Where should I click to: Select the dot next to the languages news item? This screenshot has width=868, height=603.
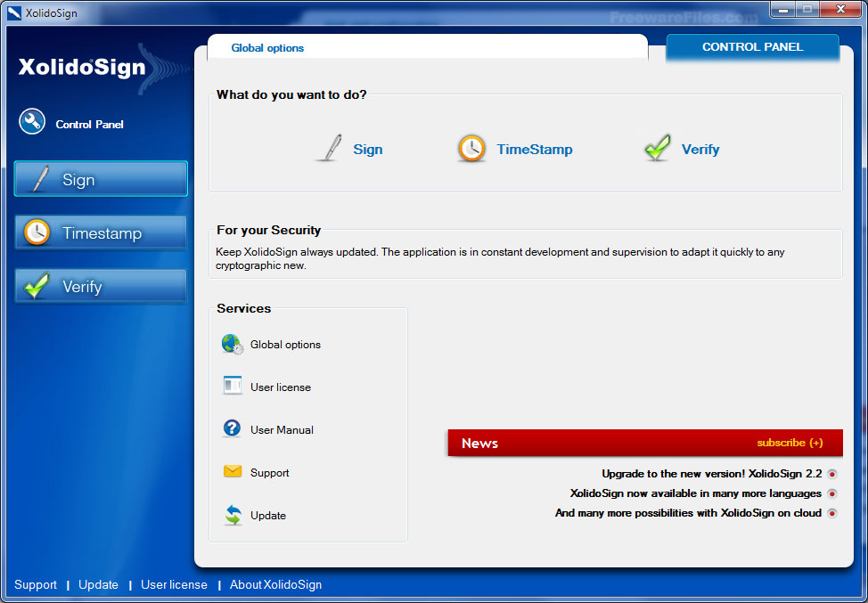point(832,493)
